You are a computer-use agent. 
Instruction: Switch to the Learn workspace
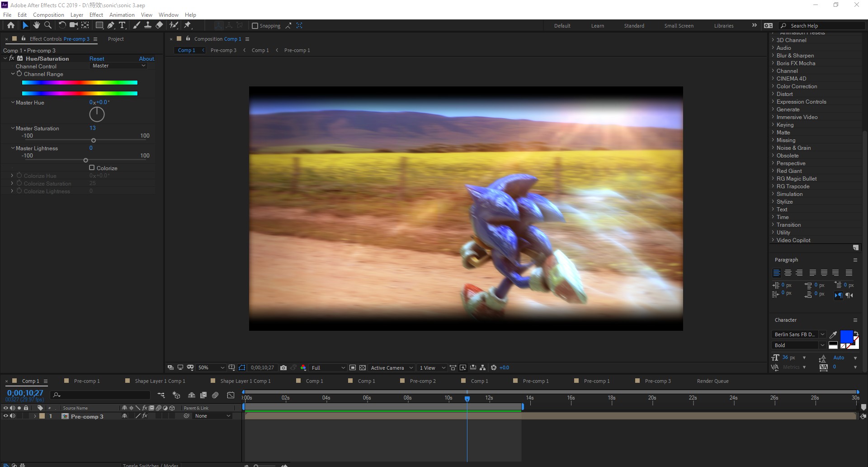(597, 26)
